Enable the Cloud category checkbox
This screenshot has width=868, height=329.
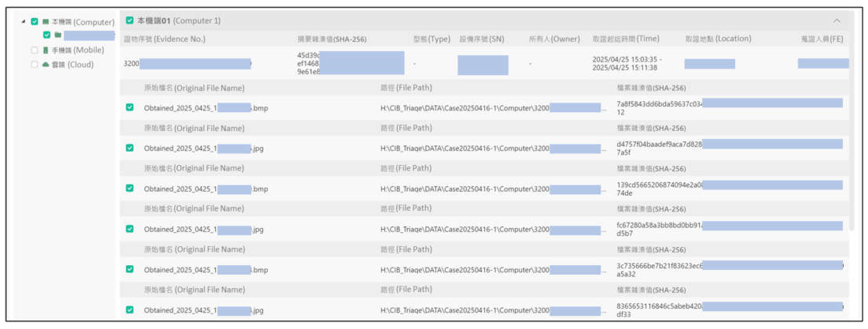[34, 64]
